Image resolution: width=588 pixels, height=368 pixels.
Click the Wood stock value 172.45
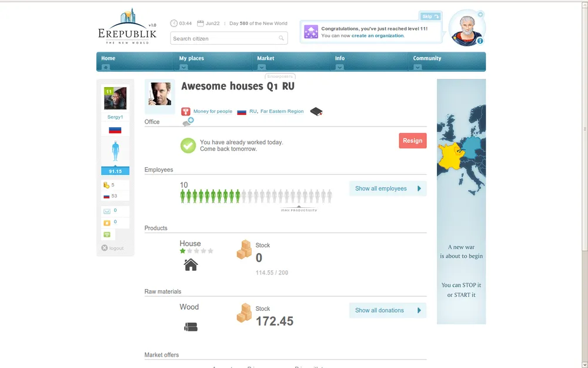275,321
